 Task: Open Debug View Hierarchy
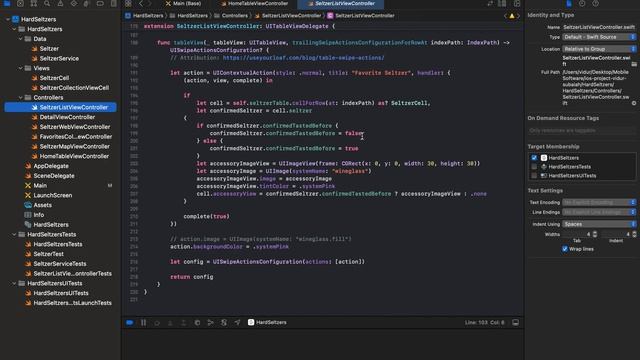click(x=197, y=322)
